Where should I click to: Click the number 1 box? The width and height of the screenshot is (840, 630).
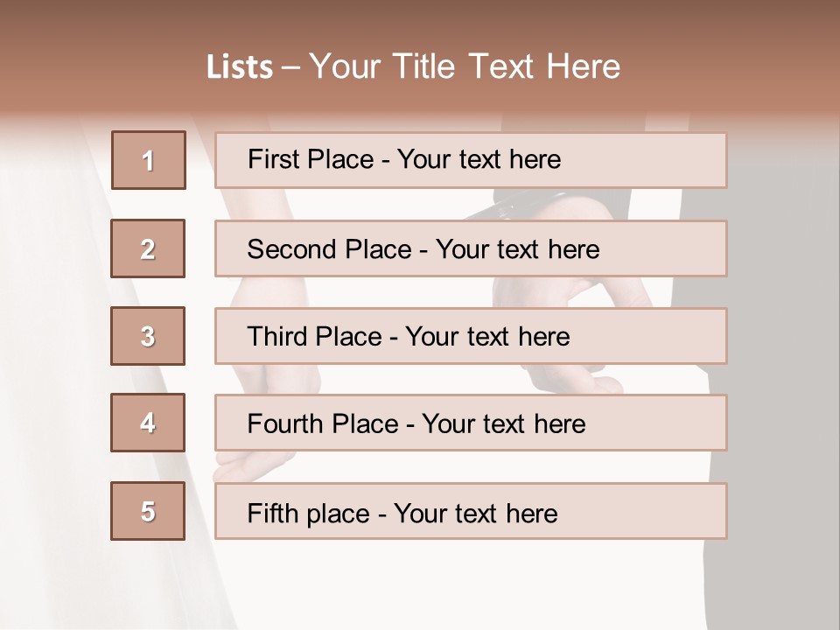(149, 160)
